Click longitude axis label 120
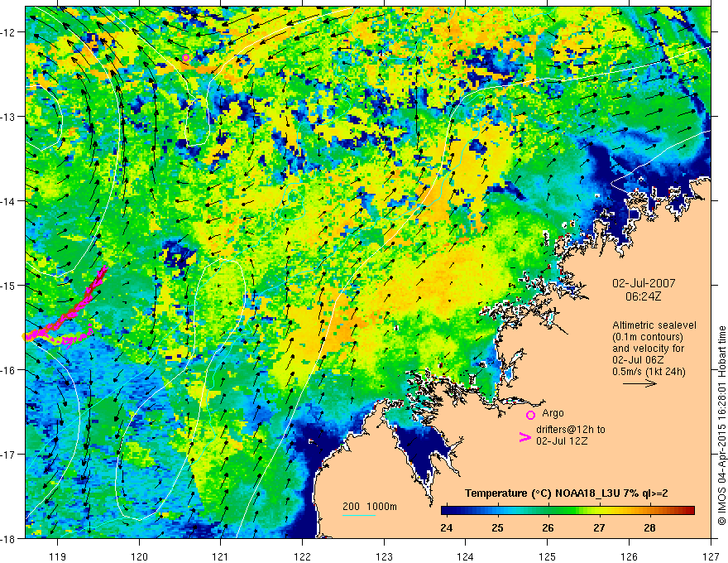The width and height of the screenshot is (728, 563). coord(139,557)
